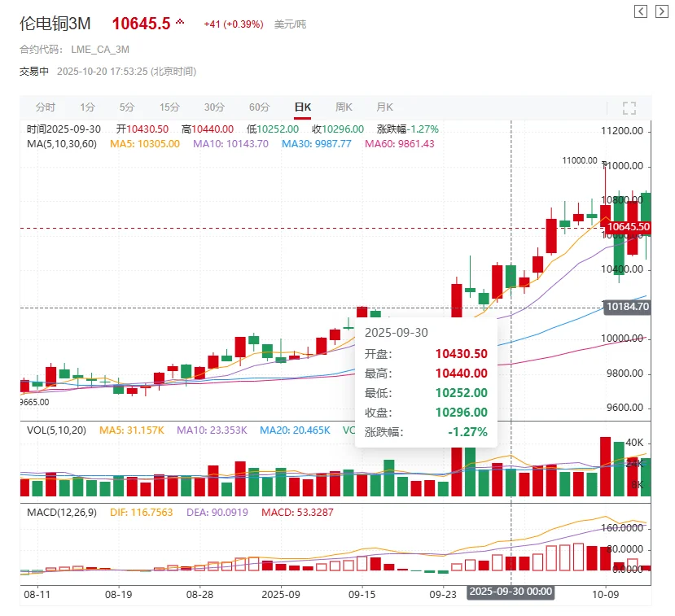Switch to the 周K tab
Image resolution: width=675 pixels, height=616 pixels.
click(x=343, y=107)
